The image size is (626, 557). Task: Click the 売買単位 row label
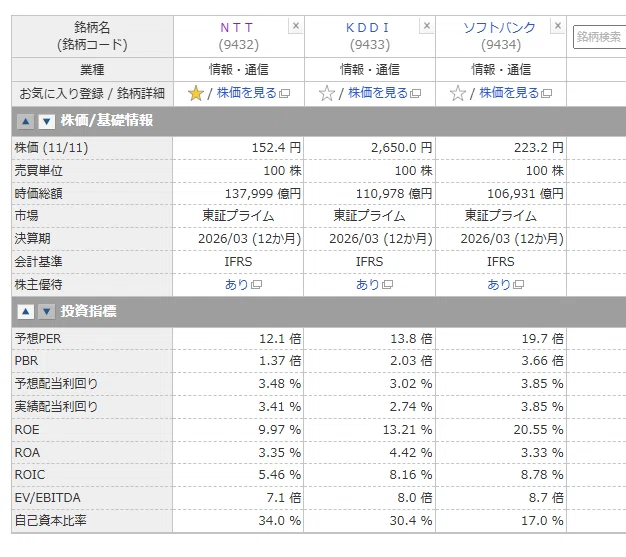coord(38,171)
